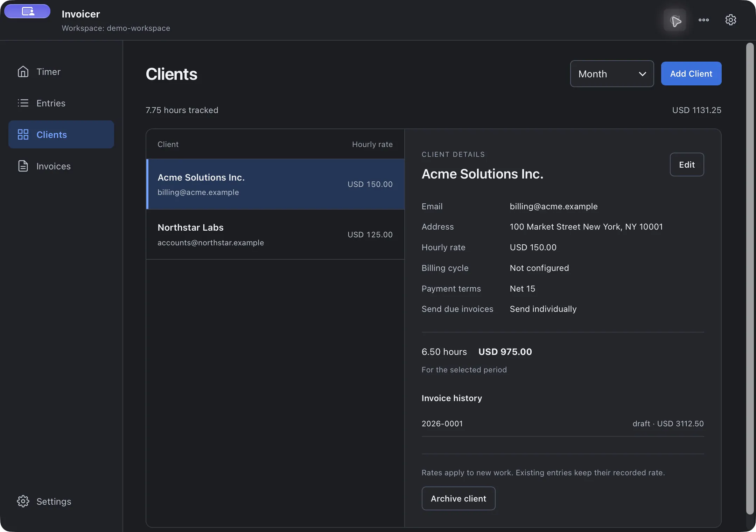
Task: Click the Send individually value
Action: coord(543,309)
